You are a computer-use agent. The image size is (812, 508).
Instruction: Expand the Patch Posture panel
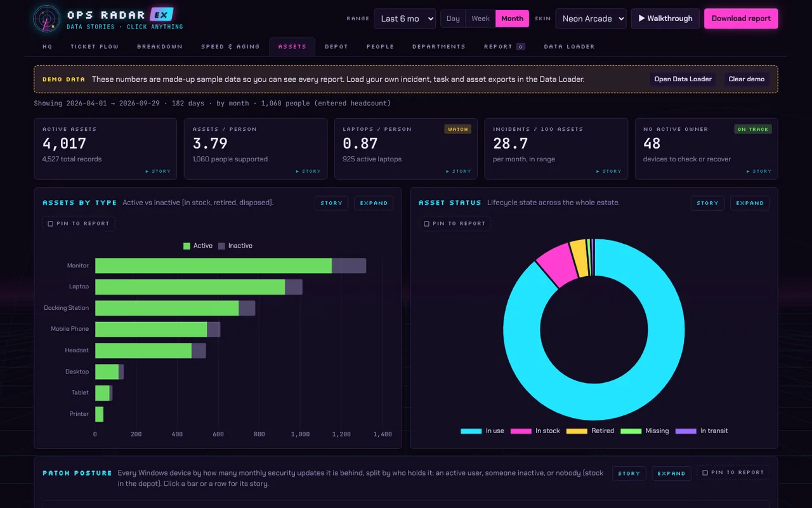click(x=671, y=474)
